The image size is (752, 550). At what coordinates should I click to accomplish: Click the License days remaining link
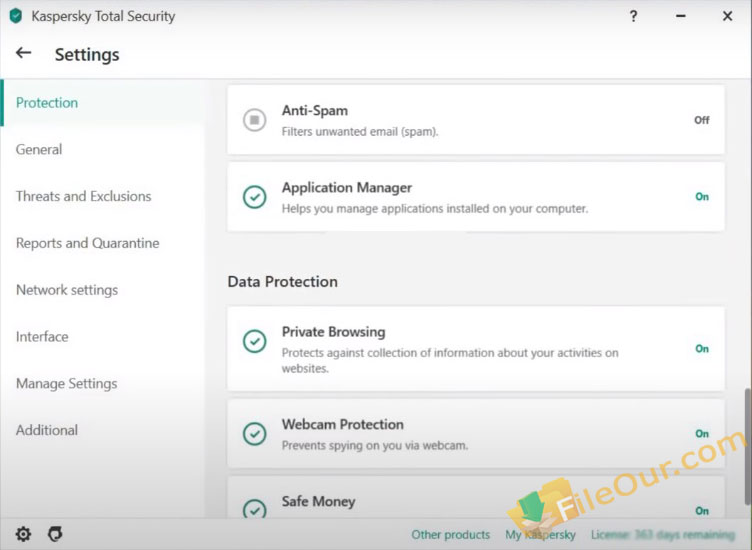click(662, 534)
